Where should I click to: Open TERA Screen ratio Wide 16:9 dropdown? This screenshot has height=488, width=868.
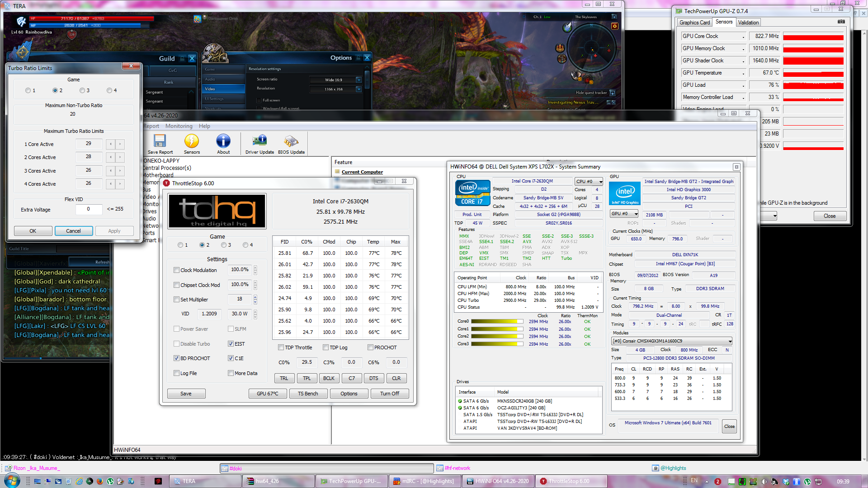[359, 80]
